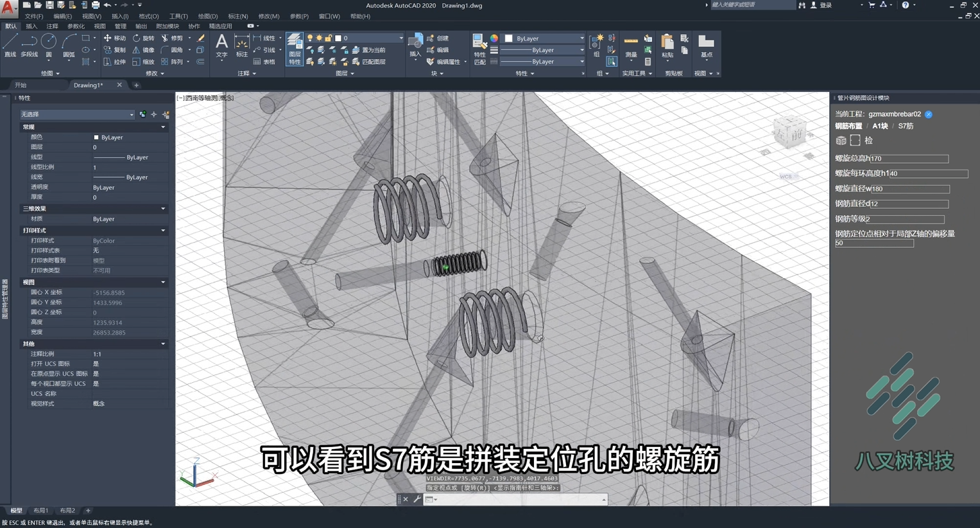Screen dimensions: 980x528
Task: Toggle the layer sun freeze icon
Action: pos(319,38)
